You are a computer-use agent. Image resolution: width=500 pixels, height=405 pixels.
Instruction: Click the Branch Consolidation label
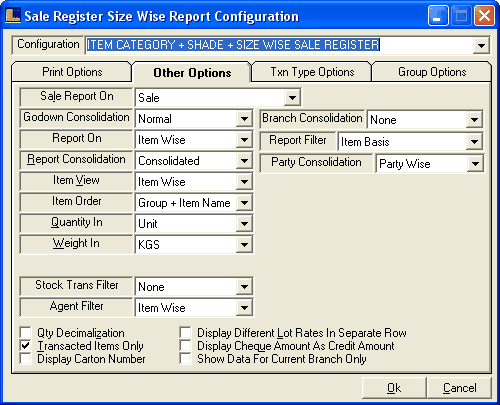click(x=312, y=118)
